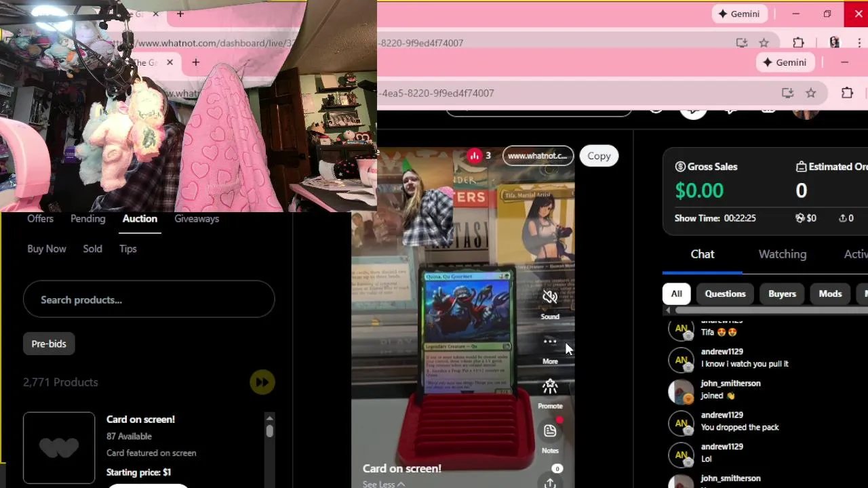This screenshot has width=868, height=488.
Task: Bookmark page with star in back window
Action: tap(764, 43)
